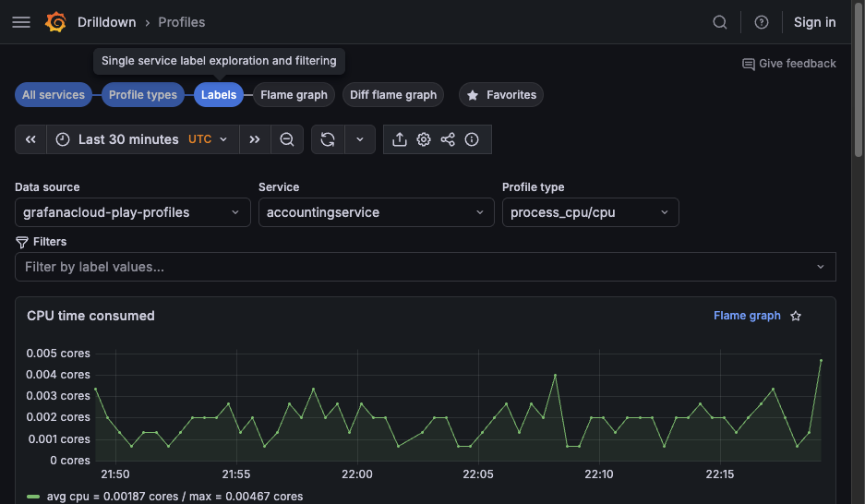The height and width of the screenshot is (504, 865).
Task: Open the Service dropdown for accountingservice
Action: (x=376, y=212)
